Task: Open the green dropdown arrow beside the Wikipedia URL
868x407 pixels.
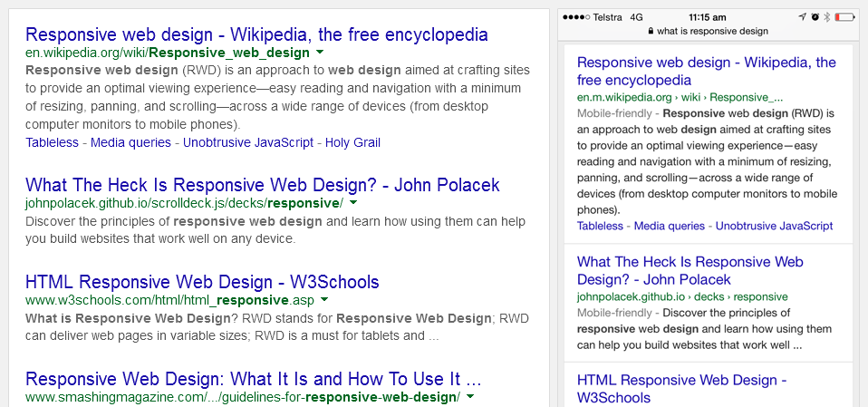Action: click(320, 53)
